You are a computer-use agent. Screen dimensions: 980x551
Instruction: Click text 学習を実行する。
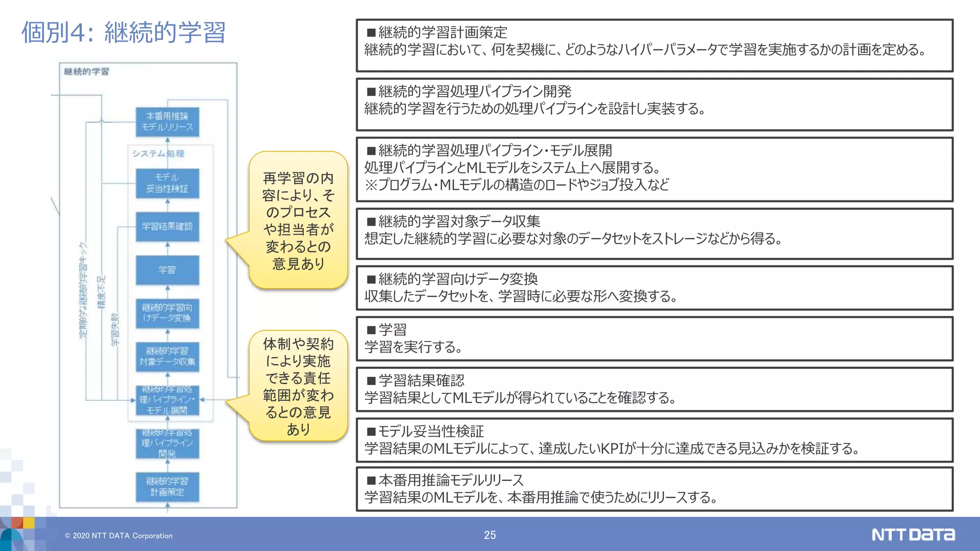click(x=414, y=347)
